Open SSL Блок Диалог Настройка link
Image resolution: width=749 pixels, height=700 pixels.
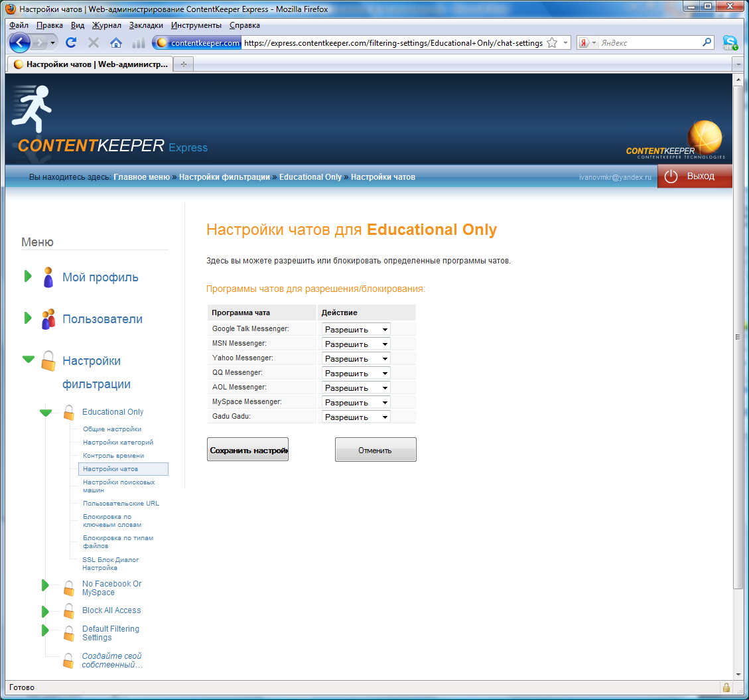coord(110,564)
